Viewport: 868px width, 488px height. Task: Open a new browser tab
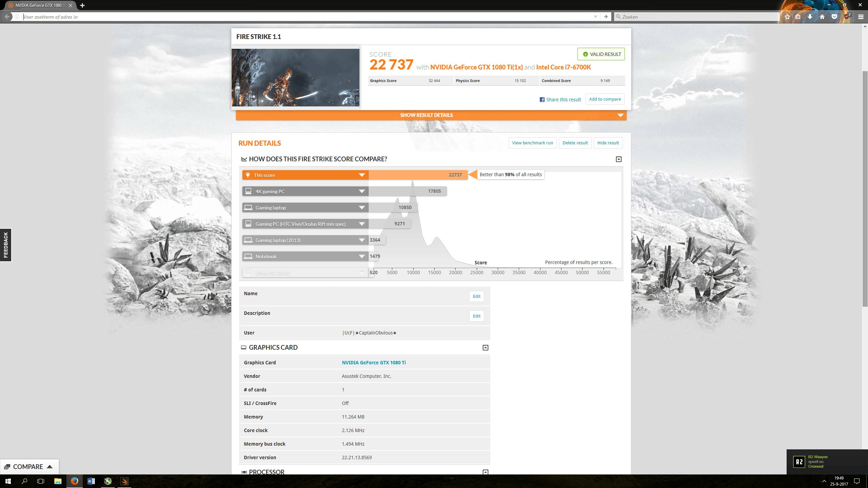(x=82, y=5)
